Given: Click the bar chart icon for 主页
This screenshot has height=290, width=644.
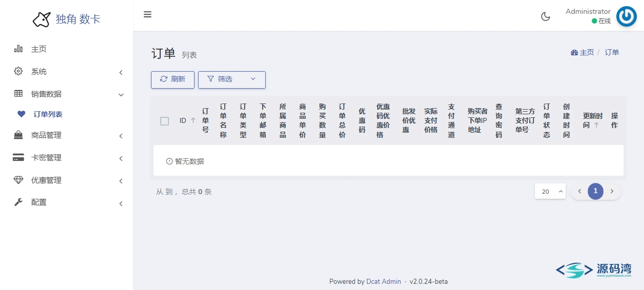Looking at the screenshot, I should point(18,49).
